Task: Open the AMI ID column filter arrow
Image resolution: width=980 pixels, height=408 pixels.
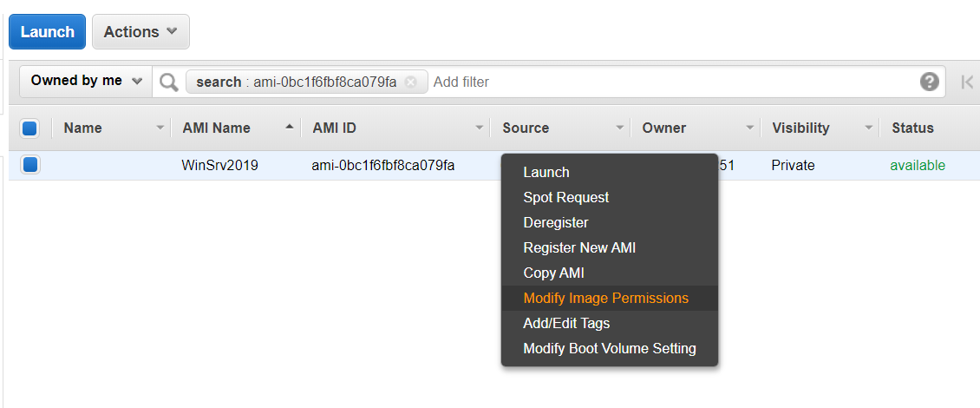Action: coord(479,128)
